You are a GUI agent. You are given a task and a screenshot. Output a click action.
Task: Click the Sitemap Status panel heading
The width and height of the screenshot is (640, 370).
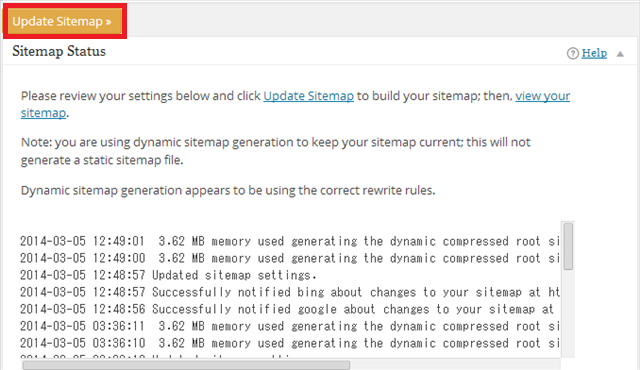click(59, 51)
